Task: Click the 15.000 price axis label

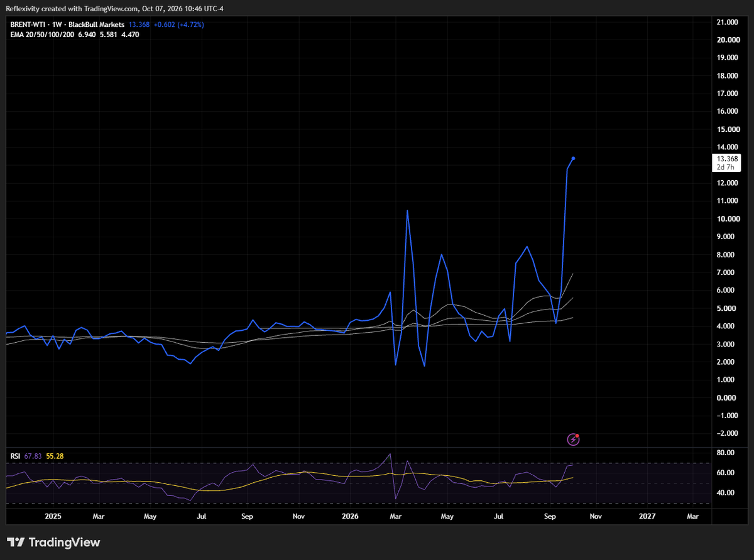Action: 728,129
